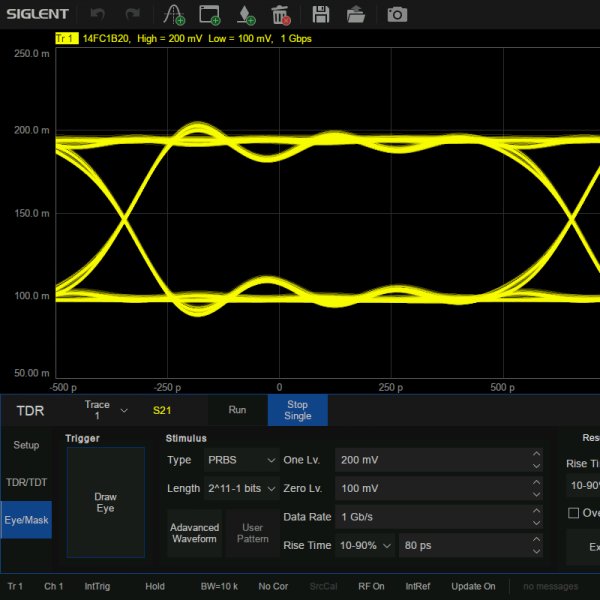Open the Rise Time 10-90% dropdown
The height and width of the screenshot is (600, 600).
pos(364,546)
